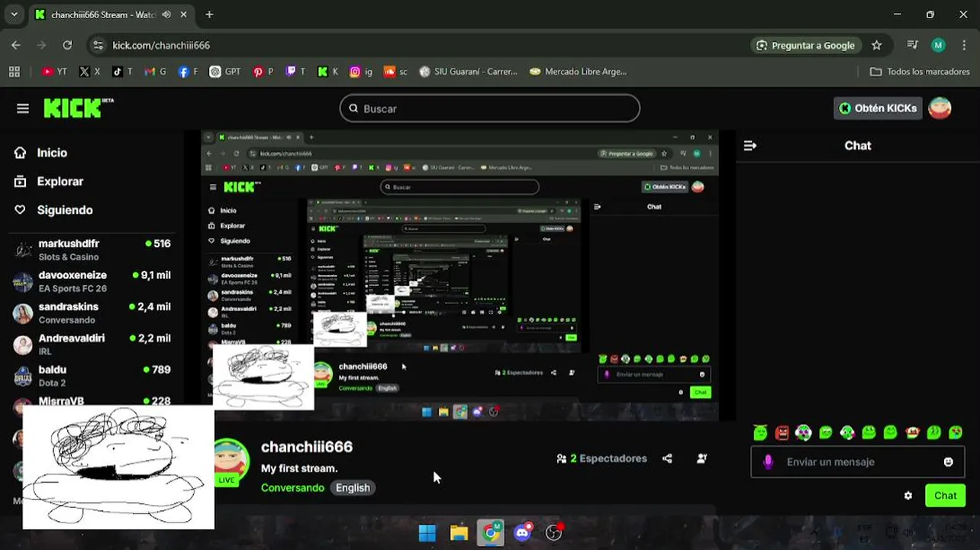Screen dimensions: 980x550
Task: Click the Andreavaldiri avatar picture
Action: click(24, 345)
